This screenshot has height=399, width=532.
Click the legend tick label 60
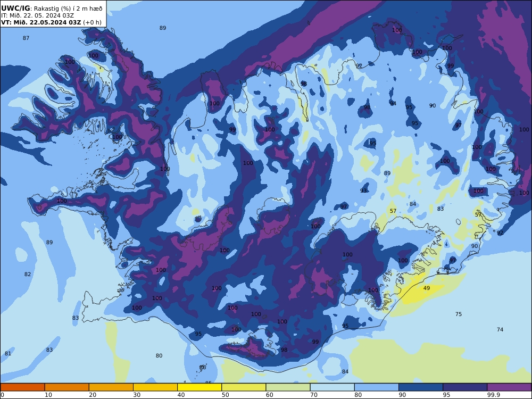270,395
